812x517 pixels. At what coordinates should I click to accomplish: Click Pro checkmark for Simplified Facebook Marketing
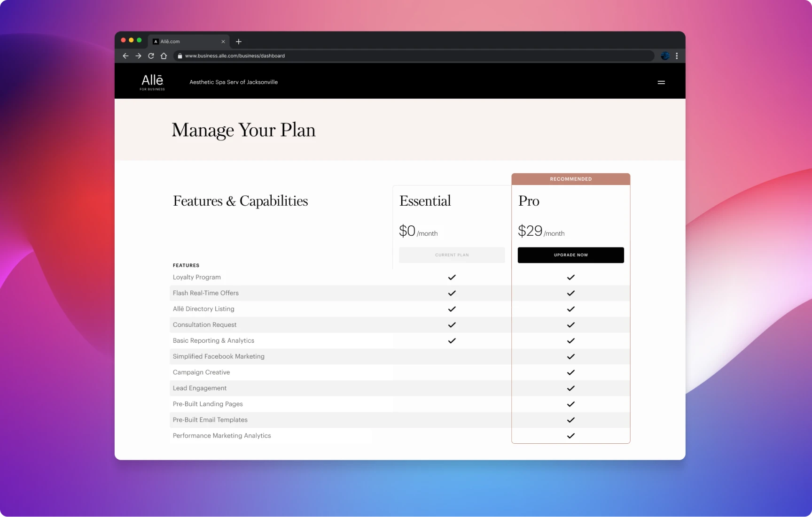pos(571,357)
